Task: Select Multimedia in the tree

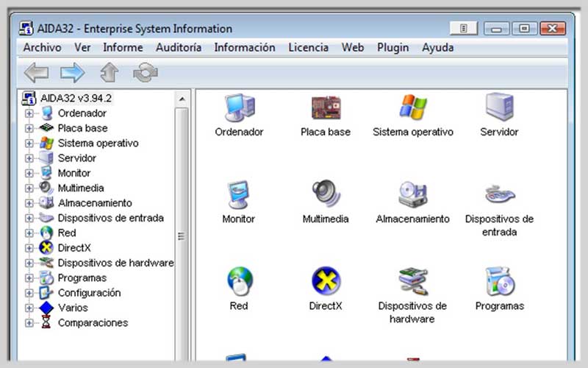Action: [x=81, y=188]
